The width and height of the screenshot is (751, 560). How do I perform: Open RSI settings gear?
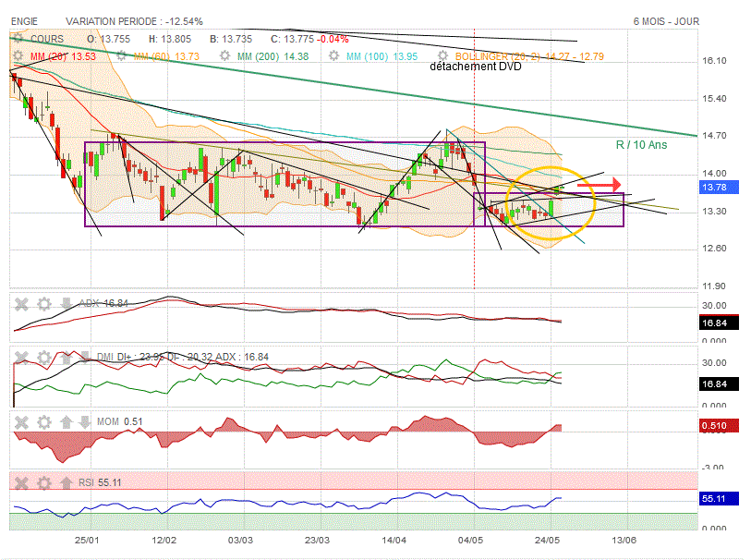43,482
